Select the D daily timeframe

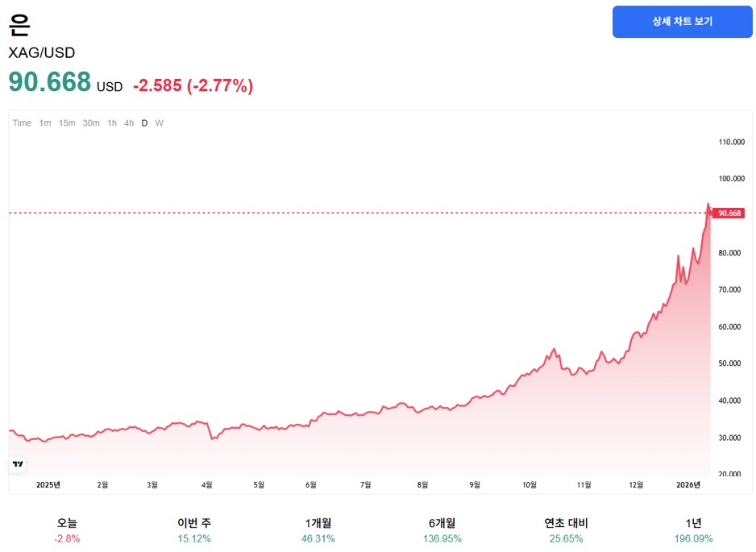pos(144,123)
